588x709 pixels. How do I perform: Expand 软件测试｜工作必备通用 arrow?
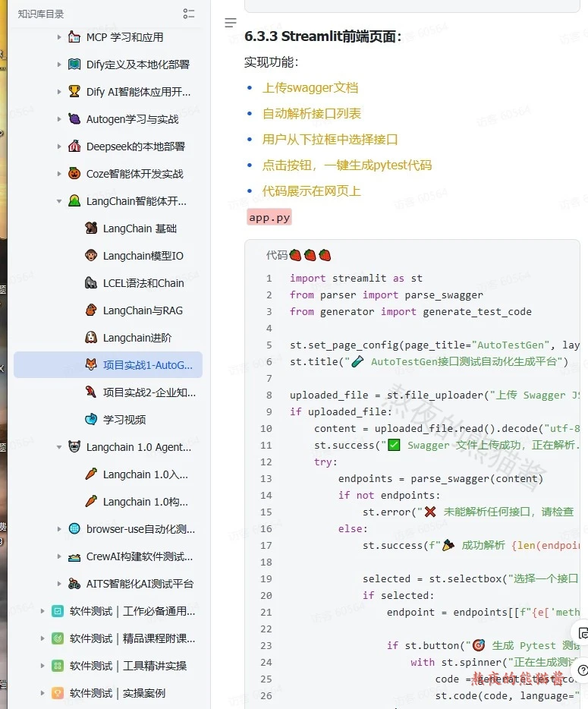point(42,611)
